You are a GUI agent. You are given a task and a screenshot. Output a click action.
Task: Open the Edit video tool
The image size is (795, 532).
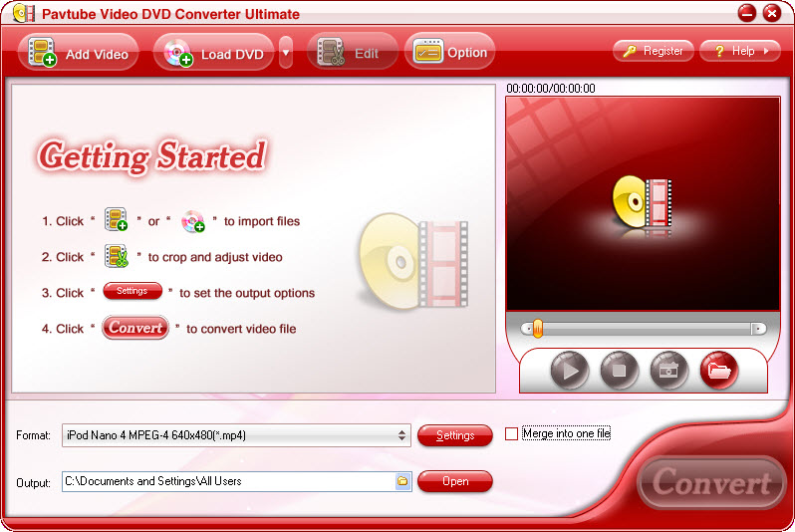[353, 52]
